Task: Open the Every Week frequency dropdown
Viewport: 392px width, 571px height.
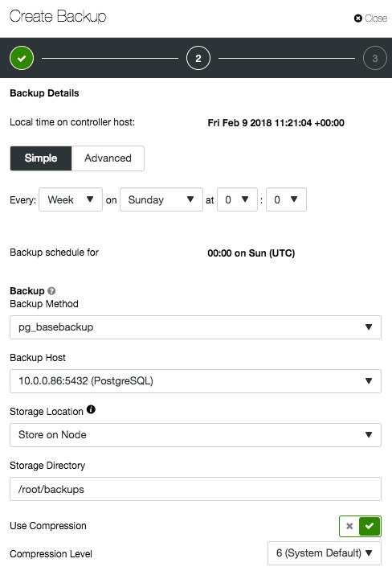Action: tap(71, 199)
